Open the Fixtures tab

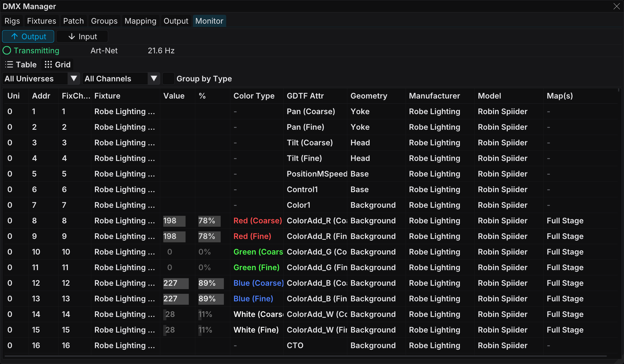pyautogui.click(x=42, y=21)
